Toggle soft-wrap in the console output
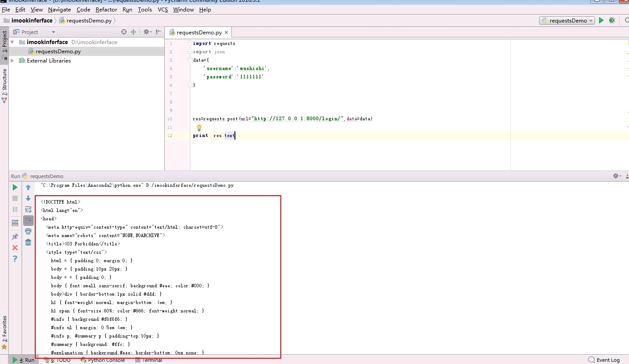Screen dimensions: 629x364 (x=28, y=209)
